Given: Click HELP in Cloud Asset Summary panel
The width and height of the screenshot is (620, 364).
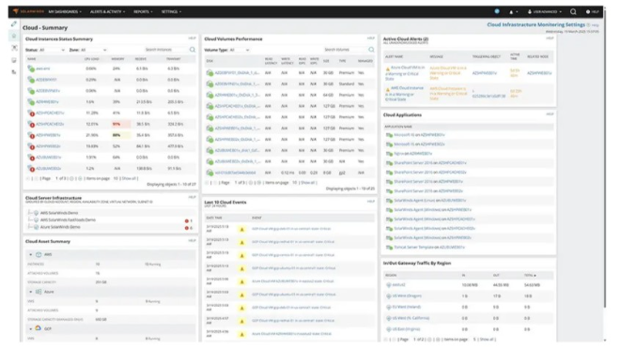Looking at the screenshot, I should click(x=193, y=240).
